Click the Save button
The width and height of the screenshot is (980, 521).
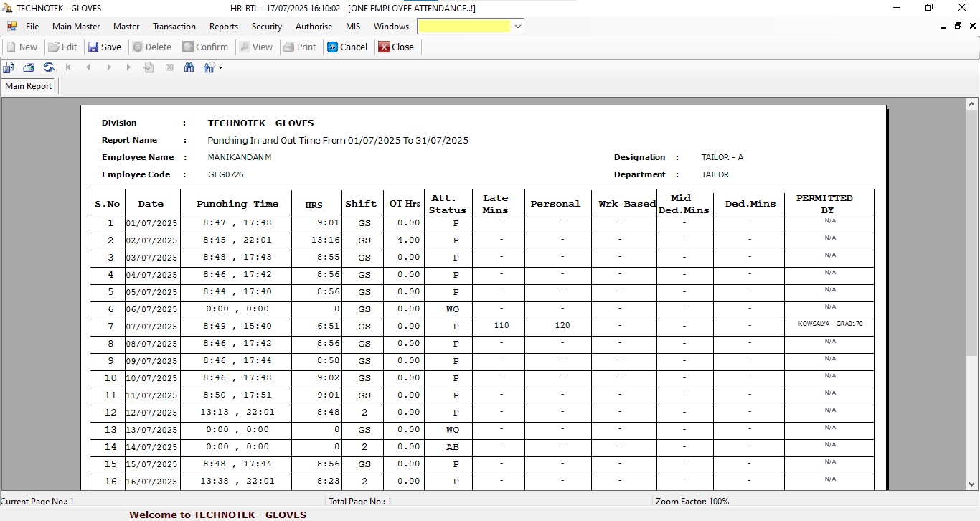[105, 47]
